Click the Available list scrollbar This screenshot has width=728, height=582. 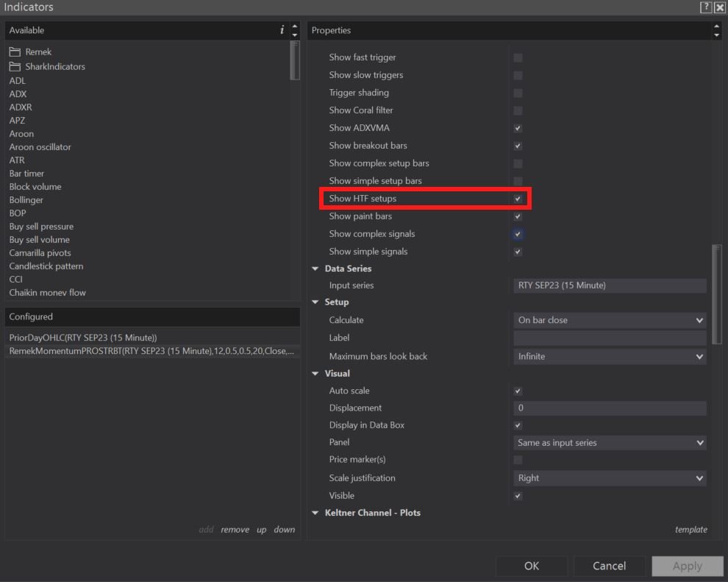(x=295, y=60)
